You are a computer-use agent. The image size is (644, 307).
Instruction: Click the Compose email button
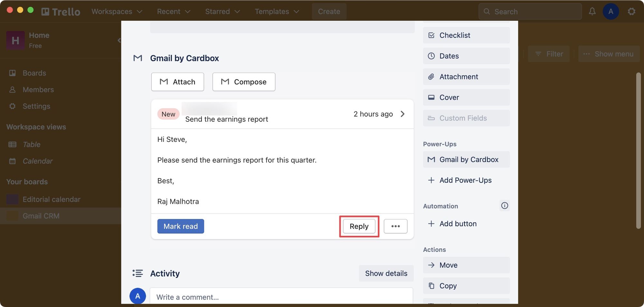click(244, 82)
